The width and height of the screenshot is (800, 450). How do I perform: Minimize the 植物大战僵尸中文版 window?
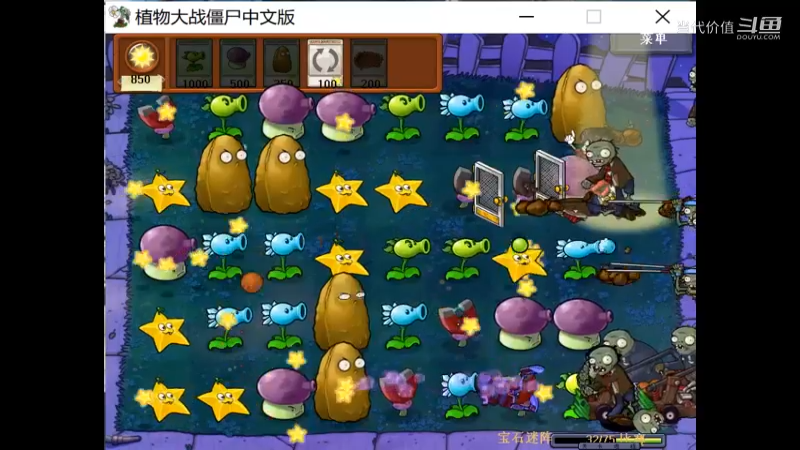click(x=526, y=17)
